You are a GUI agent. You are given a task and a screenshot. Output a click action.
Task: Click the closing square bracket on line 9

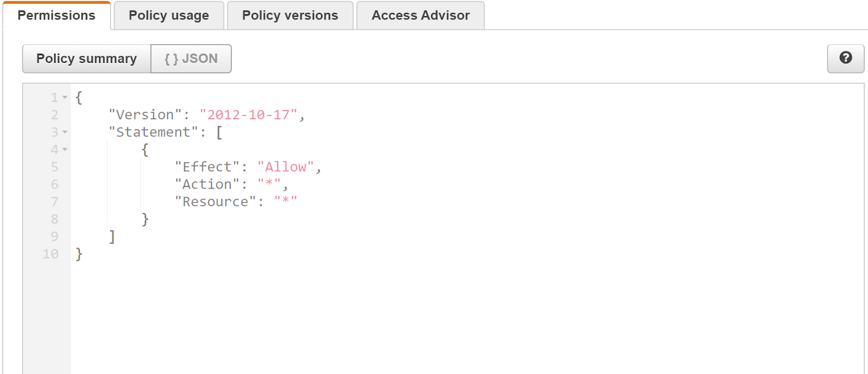112,236
